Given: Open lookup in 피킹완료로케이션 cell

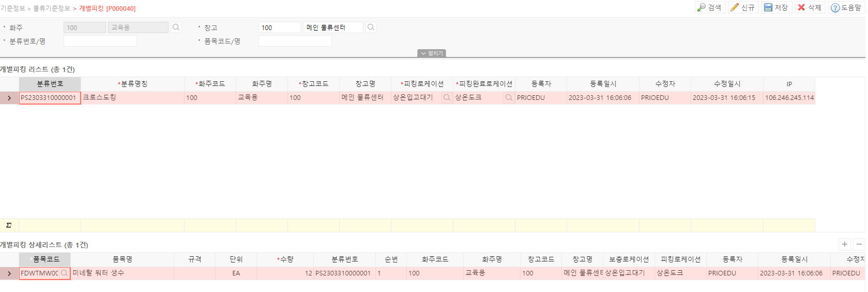Looking at the screenshot, I should click(509, 98).
